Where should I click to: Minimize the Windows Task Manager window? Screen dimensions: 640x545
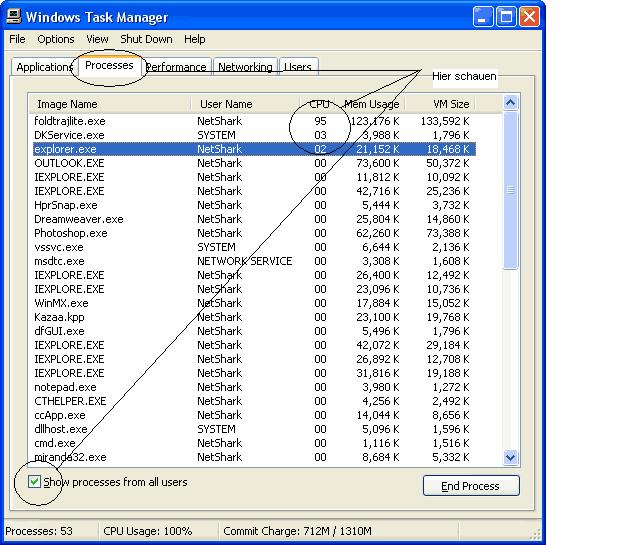coord(482,17)
